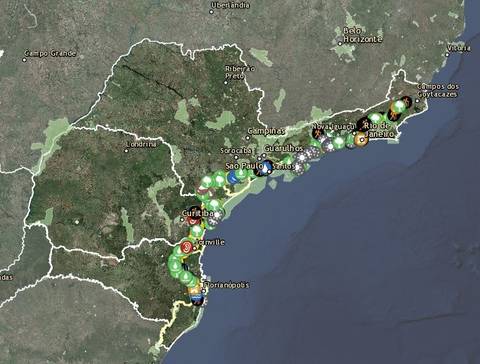Click the white city dot under Ribeirão Preto
Screen dimensions: 480x364
tap(226, 82)
